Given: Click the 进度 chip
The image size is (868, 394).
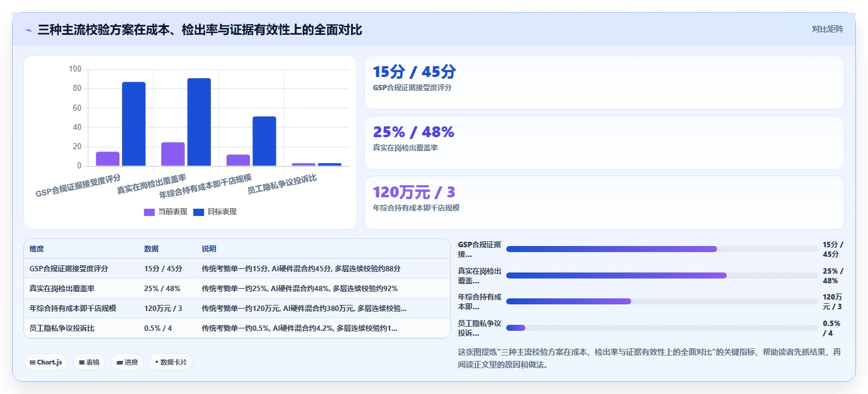Looking at the screenshot, I should (x=127, y=362).
